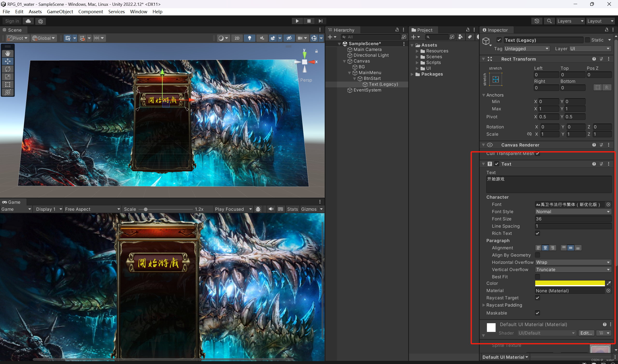This screenshot has width=618, height=364.
Task: Open the Layers dropdown
Action: point(570,21)
